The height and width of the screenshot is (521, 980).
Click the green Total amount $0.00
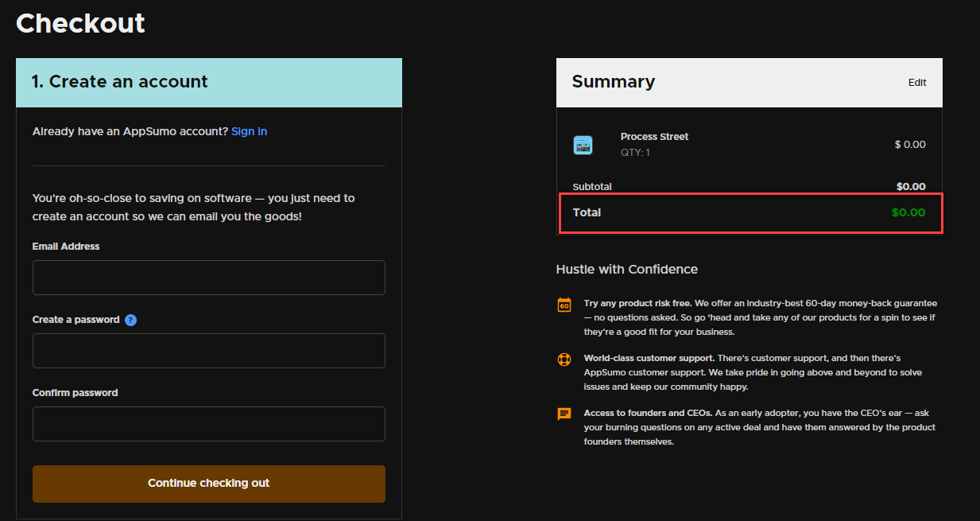tap(908, 213)
